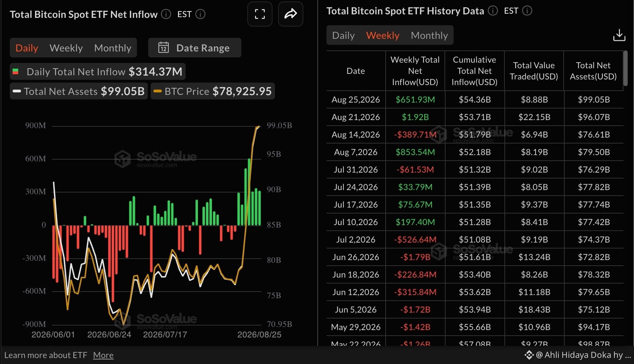Click Learn more about ETF text
This screenshot has height=364, width=634.
click(46, 355)
